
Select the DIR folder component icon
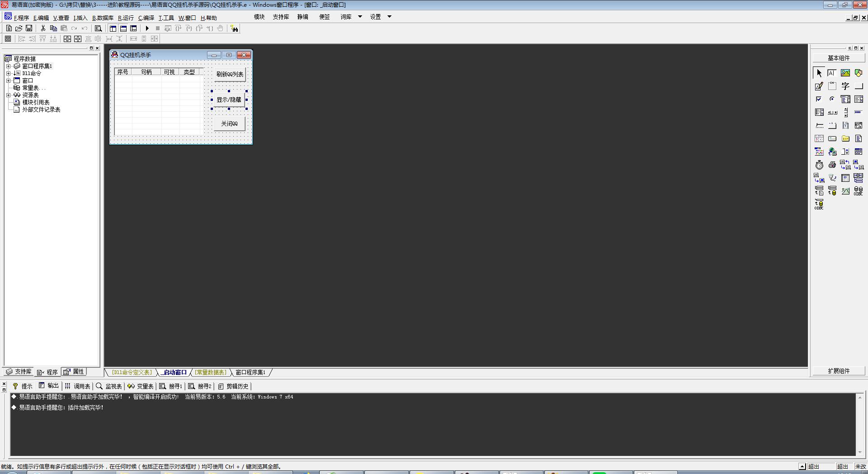(845, 138)
